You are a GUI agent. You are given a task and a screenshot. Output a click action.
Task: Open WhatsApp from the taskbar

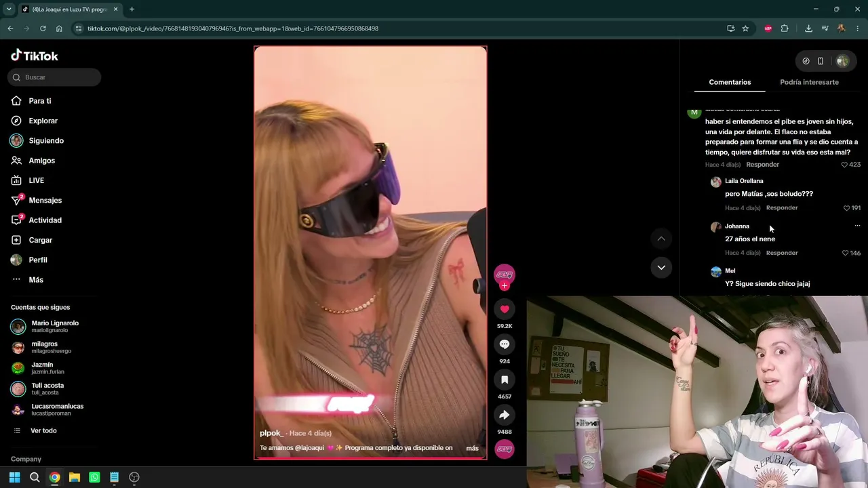[x=94, y=477]
